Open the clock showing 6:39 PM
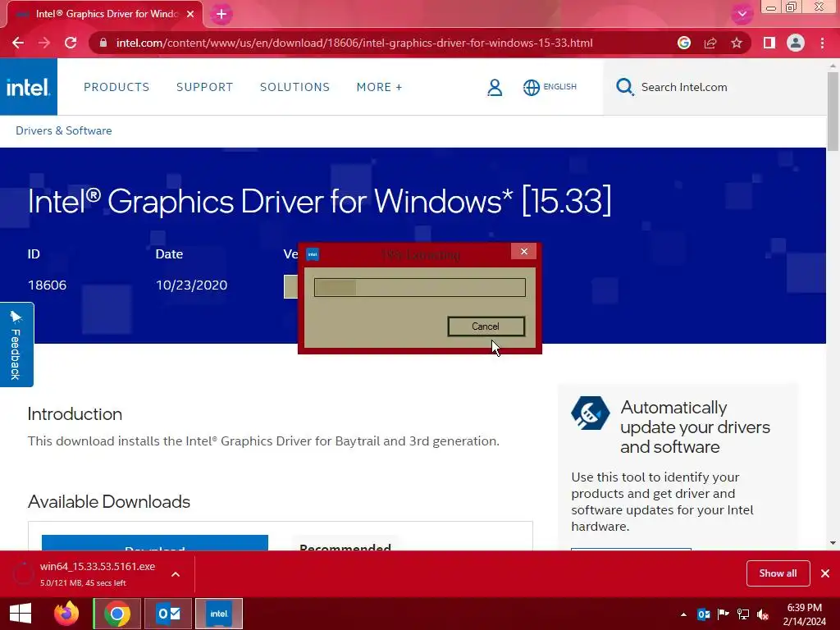This screenshot has width=840, height=630. pos(804,614)
